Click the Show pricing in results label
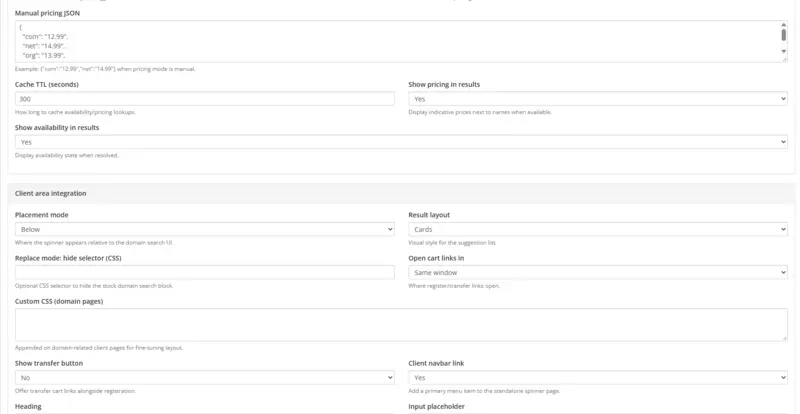Screen dimensions: 800x414 click(x=444, y=85)
